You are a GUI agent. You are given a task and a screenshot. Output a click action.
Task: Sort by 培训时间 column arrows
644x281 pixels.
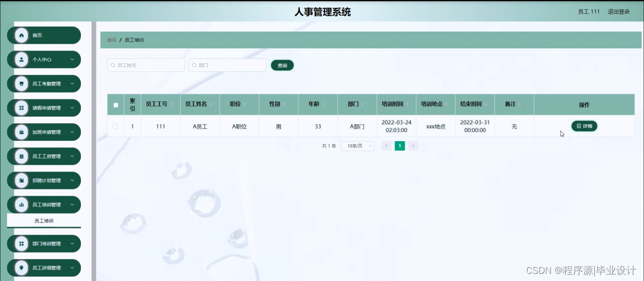(x=408, y=104)
